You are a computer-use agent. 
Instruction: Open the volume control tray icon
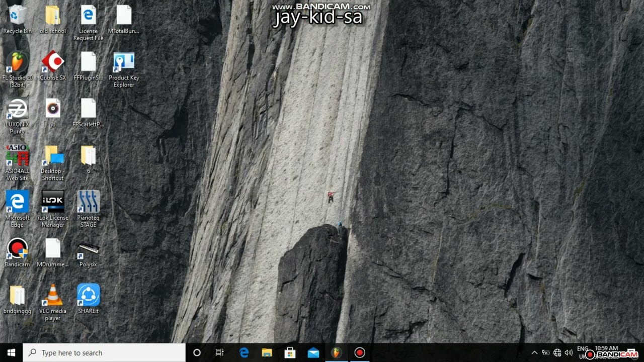pos(569,353)
